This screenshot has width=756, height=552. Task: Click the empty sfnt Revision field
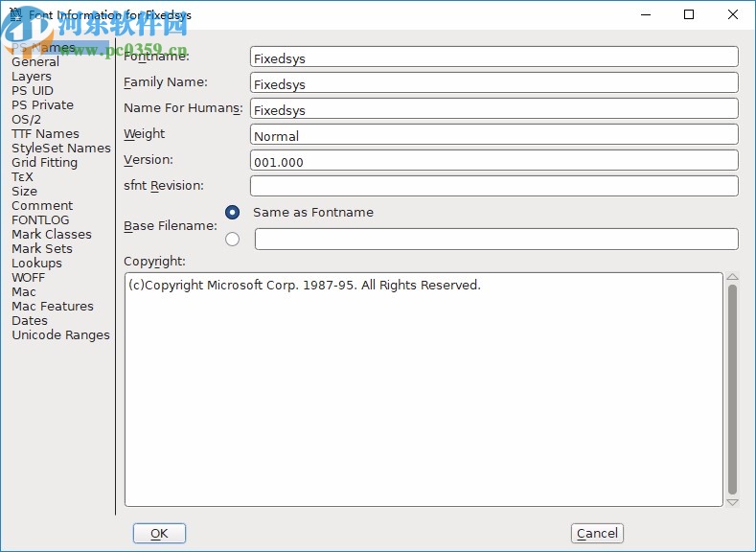(x=493, y=187)
